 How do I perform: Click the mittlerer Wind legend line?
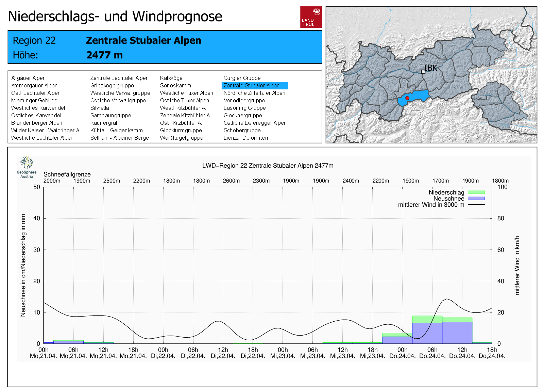point(476,205)
